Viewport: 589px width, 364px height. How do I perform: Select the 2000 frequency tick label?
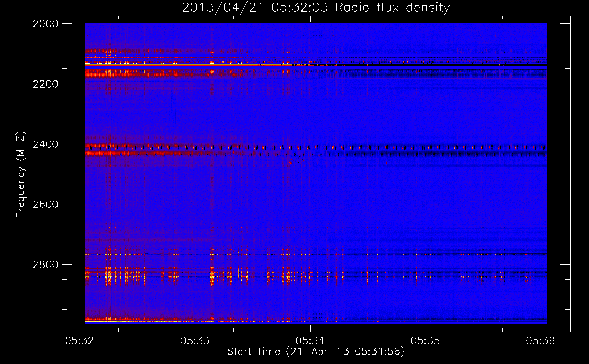[x=46, y=24]
